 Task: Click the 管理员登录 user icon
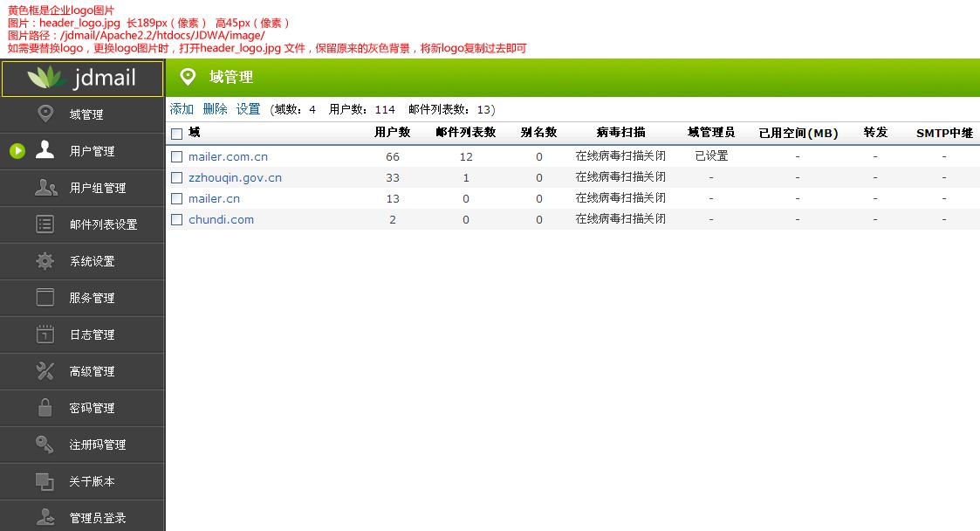click(45, 517)
